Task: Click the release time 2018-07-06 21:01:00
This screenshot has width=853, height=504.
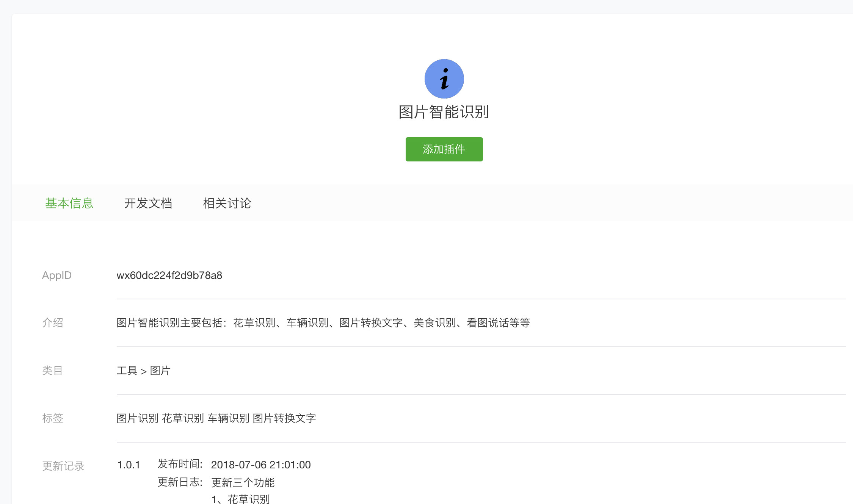Action: (261, 465)
